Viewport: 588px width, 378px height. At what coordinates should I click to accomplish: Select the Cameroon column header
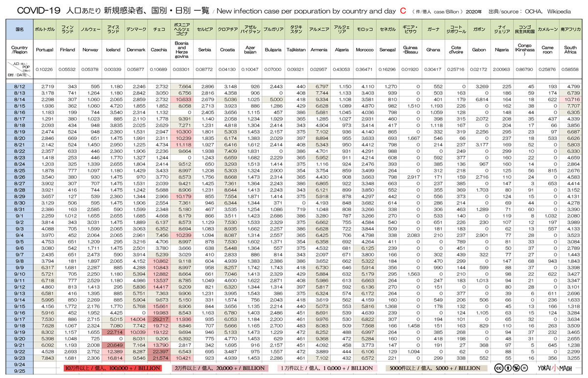(547, 49)
